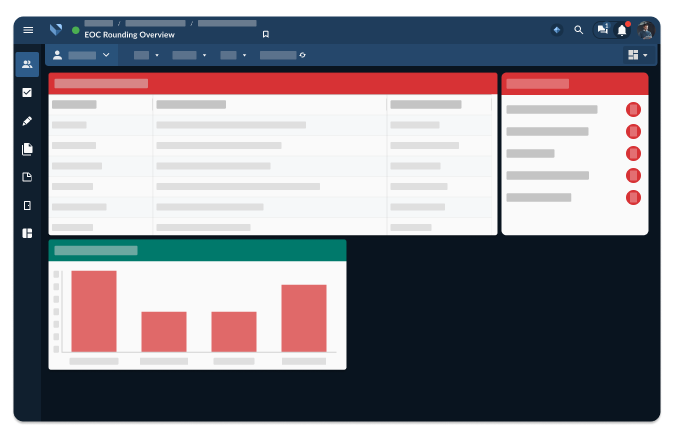Screen dimensions: 676x433
Task: Open the first filter dropdown arrow
Action: (157, 55)
